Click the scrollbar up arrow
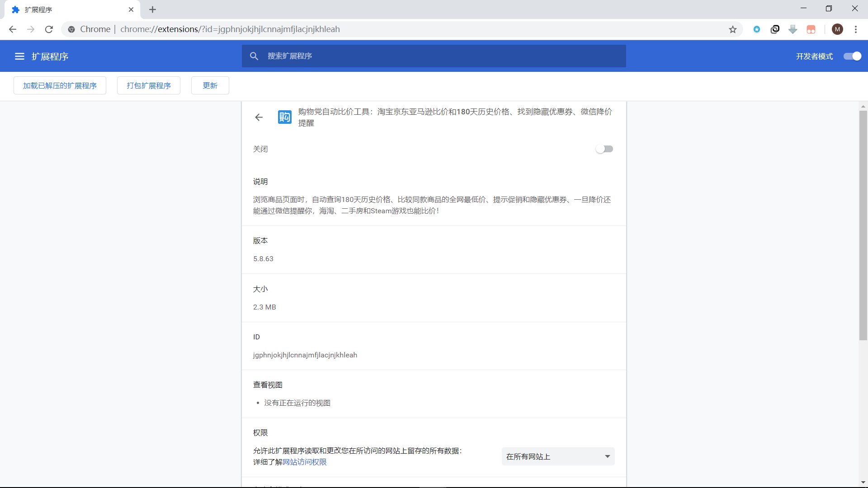868x488 pixels. point(863,107)
